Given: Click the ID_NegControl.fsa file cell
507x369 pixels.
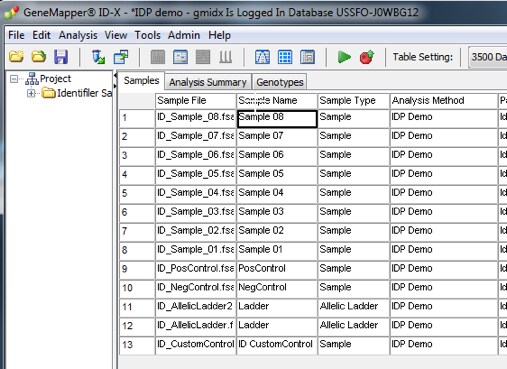Looking at the screenshot, I should pyautogui.click(x=195, y=288).
